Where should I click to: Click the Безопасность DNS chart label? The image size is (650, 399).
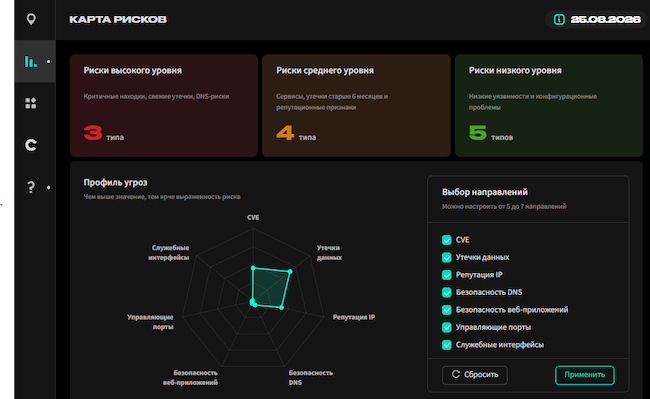click(310, 377)
